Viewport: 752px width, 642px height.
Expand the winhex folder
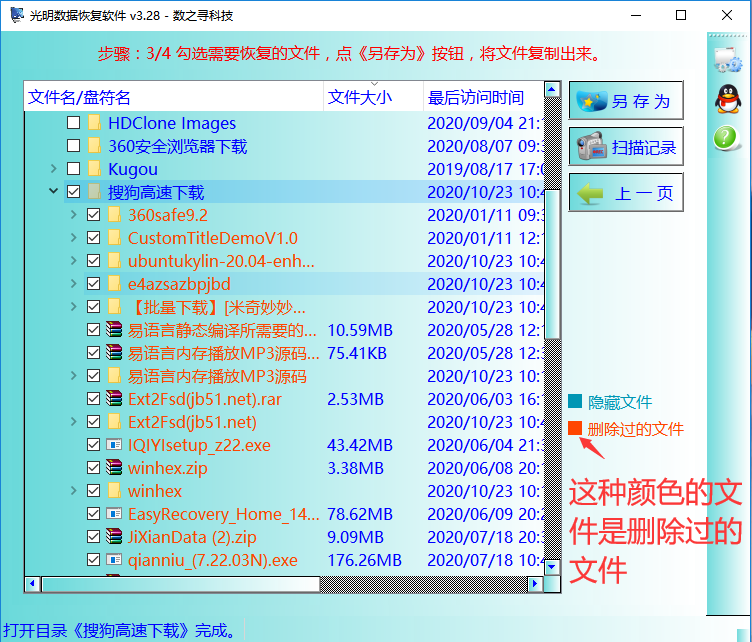73,491
